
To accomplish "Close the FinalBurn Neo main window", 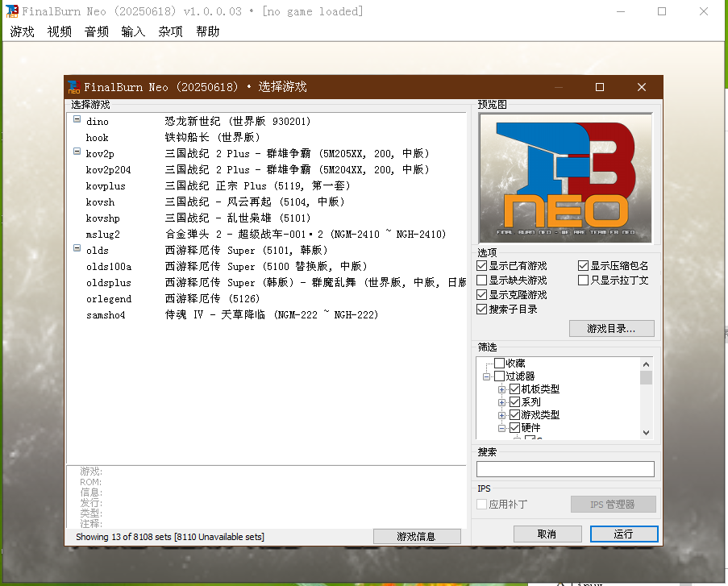I will 704,11.
